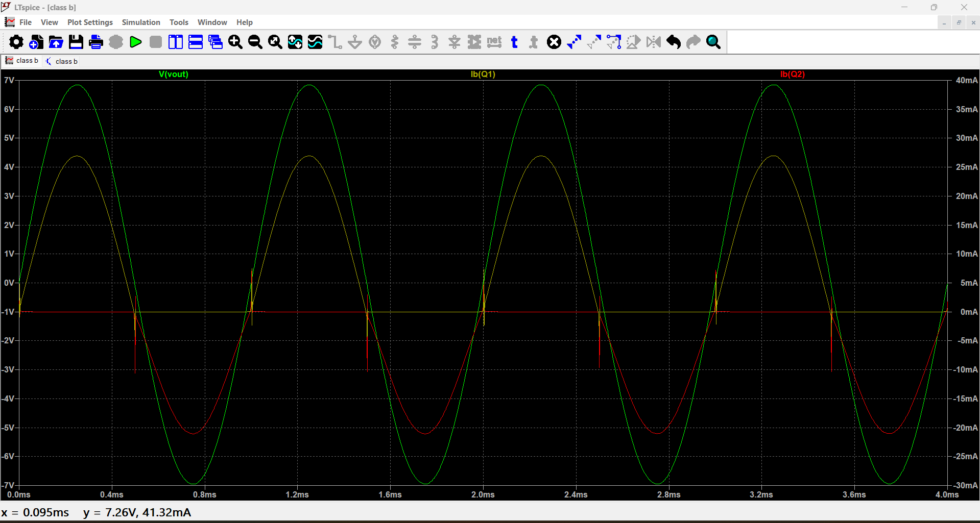This screenshot has width=980, height=523.
Task: Tile windows horizontally with the toolbar icon
Action: (x=196, y=42)
